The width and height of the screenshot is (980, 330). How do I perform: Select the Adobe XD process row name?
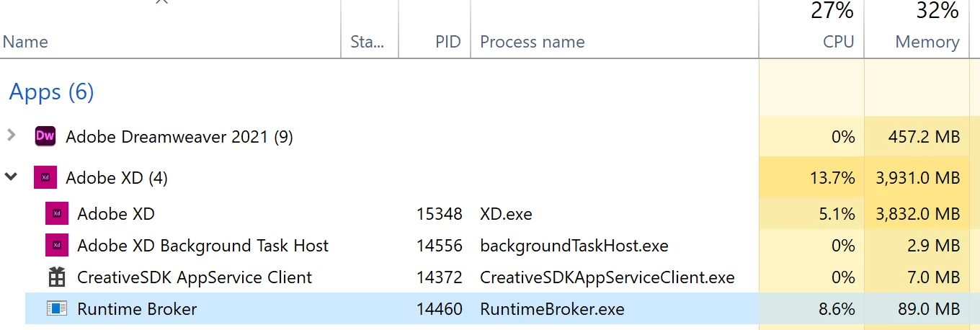pos(116,213)
